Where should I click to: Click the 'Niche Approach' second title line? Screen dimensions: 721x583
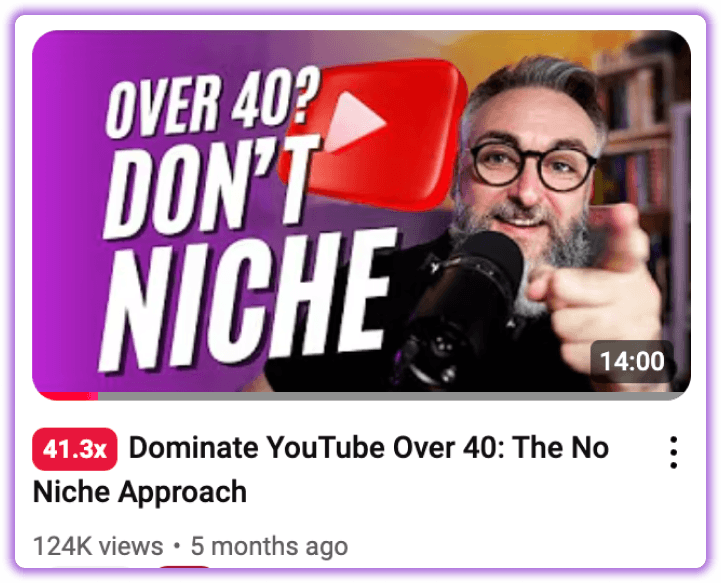(x=140, y=492)
